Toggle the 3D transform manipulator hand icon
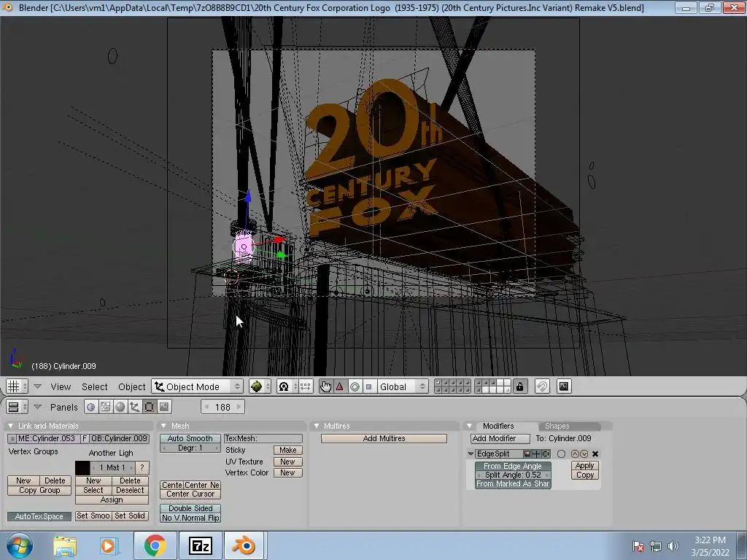This screenshot has height=560, width=747. (325, 386)
